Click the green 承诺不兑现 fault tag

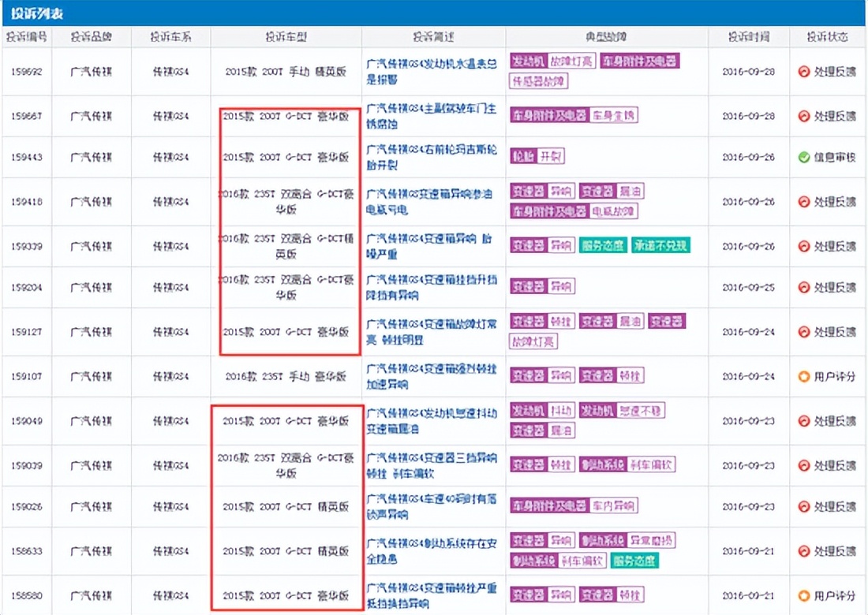click(x=660, y=246)
